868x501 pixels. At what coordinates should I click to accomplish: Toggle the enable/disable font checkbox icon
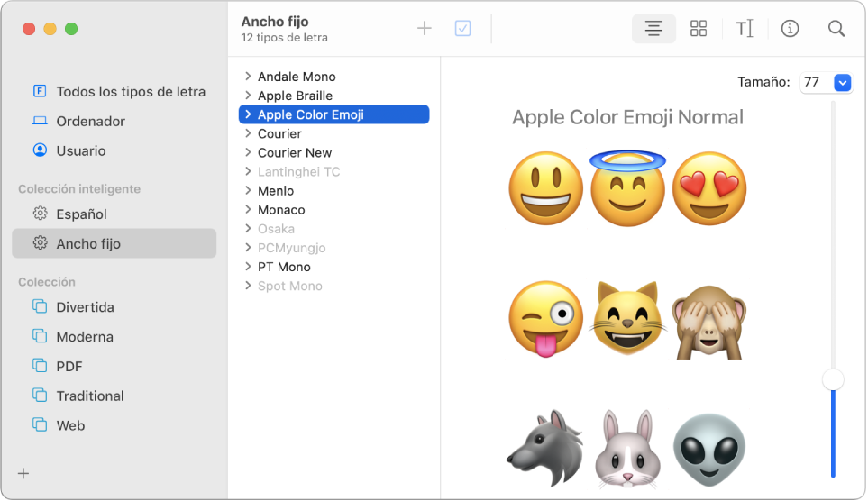[462, 28]
